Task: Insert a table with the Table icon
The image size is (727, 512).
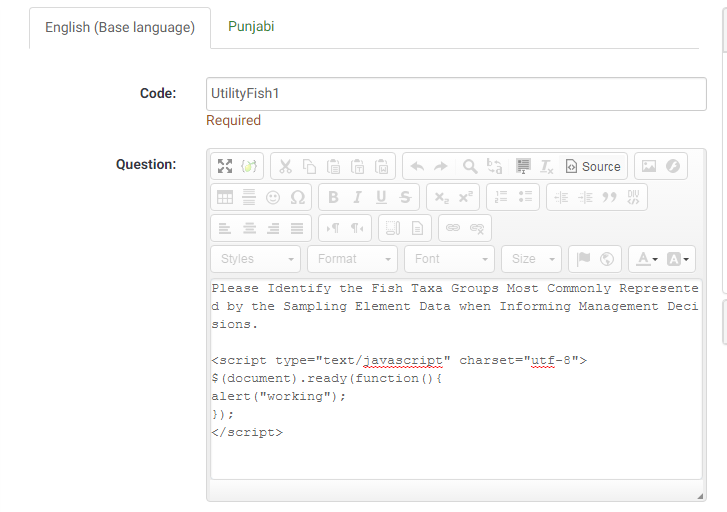Action: [225, 197]
